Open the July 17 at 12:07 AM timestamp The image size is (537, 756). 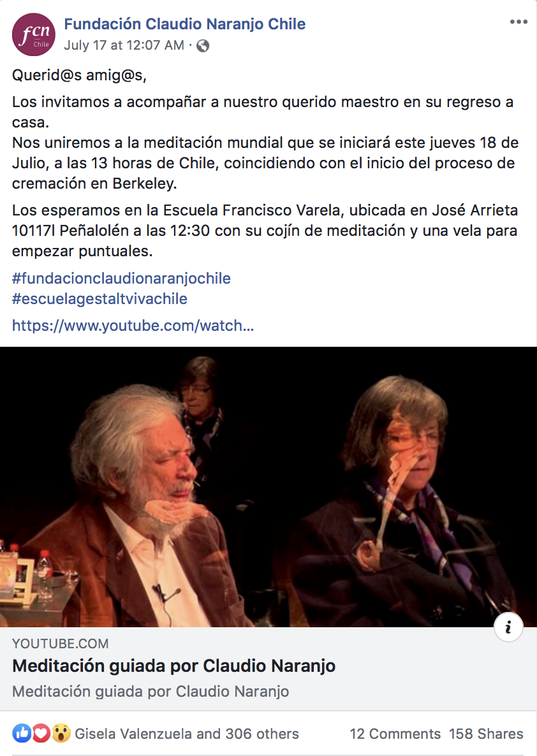click(124, 45)
